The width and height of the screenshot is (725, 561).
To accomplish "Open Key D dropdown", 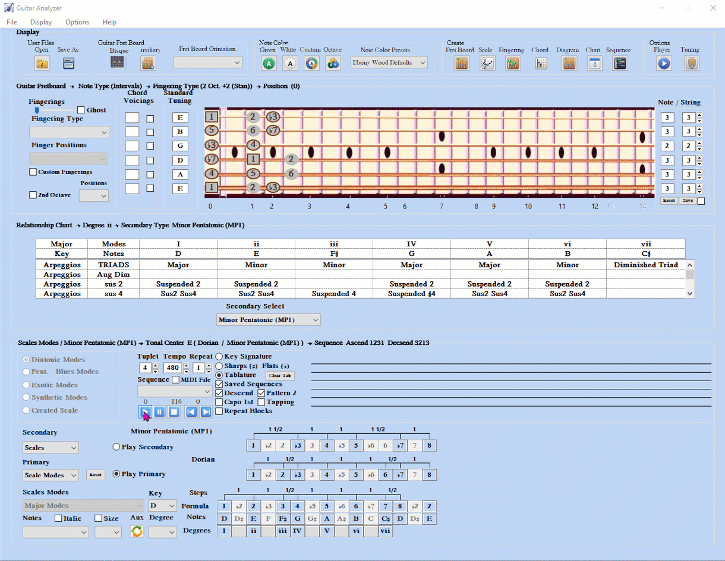I will [x=163, y=506].
